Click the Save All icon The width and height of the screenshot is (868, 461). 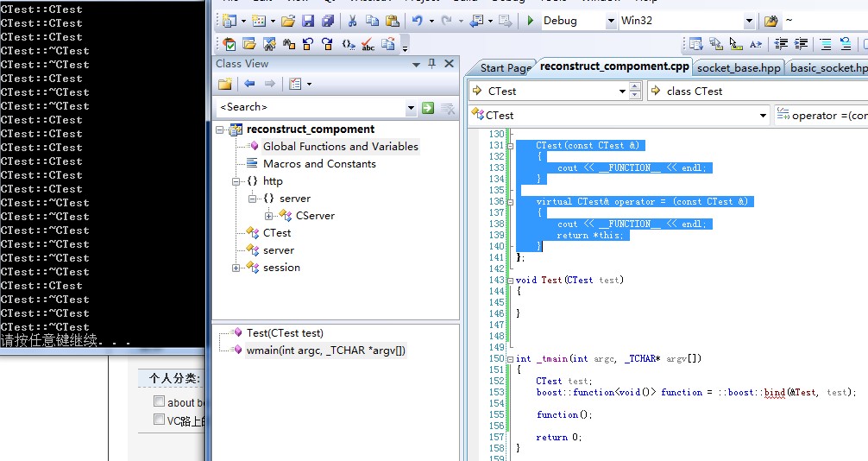328,21
